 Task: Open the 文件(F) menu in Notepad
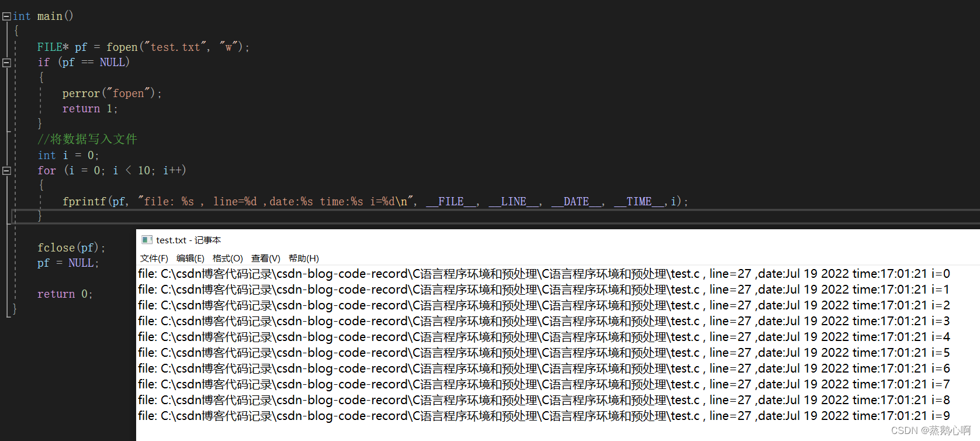pos(154,259)
